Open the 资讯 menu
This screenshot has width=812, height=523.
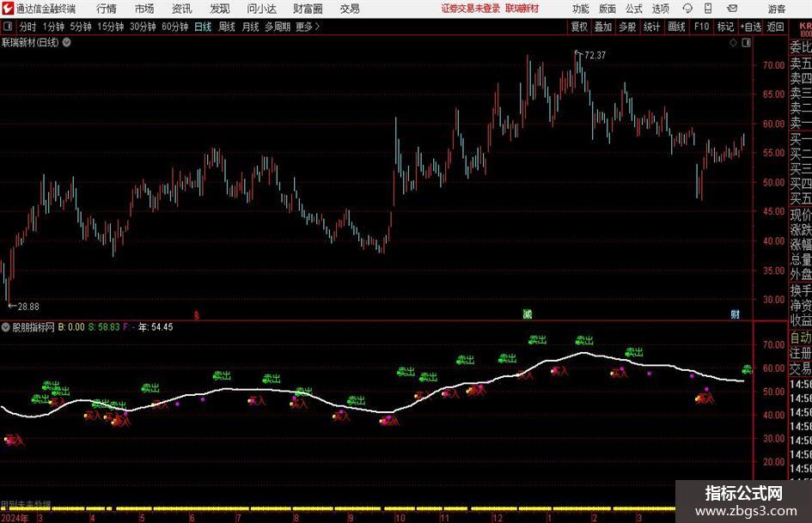(x=182, y=9)
